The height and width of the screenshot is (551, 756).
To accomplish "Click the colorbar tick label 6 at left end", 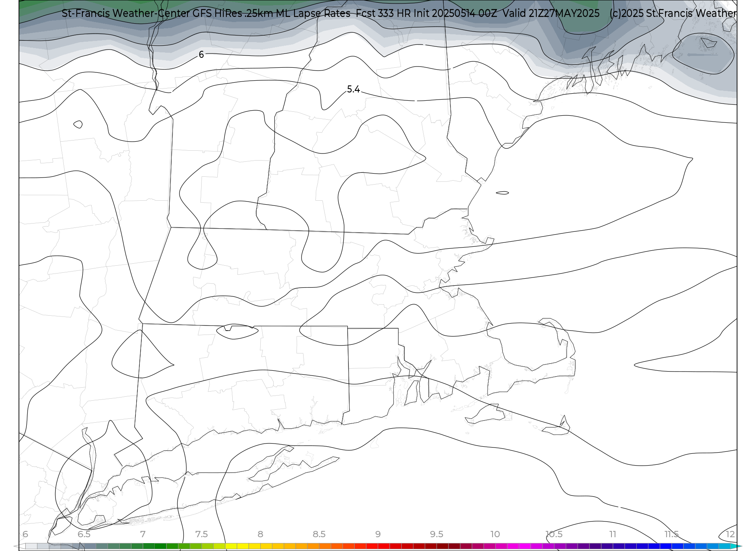I will [x=25, y=534].
